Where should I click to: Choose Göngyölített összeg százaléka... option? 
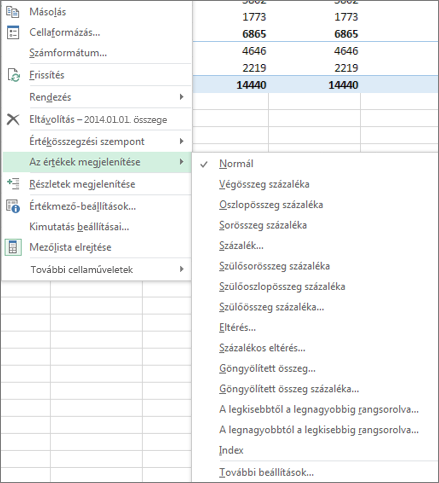tap(289, 389)
